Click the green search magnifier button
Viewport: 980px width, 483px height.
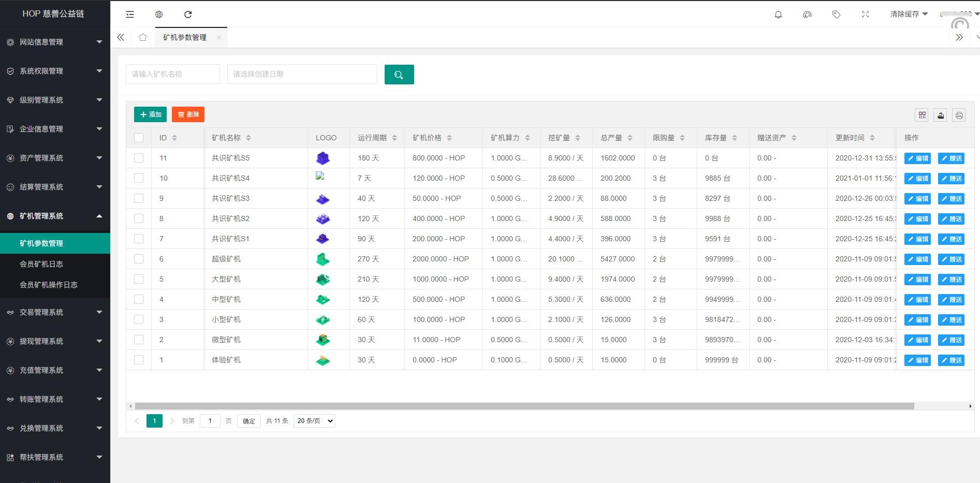399,75
